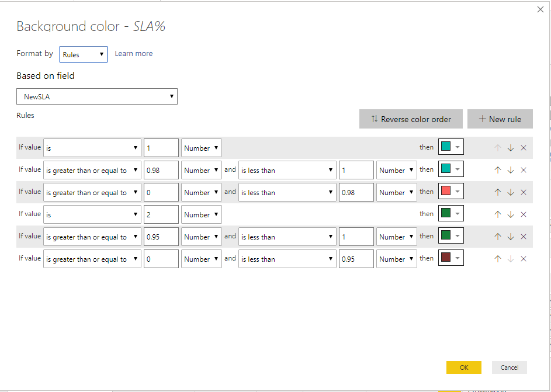Screen dimensions: 551x392
Task: Open Number type dropdown in 'is 1' rule
Action: [x=202, y=148]
